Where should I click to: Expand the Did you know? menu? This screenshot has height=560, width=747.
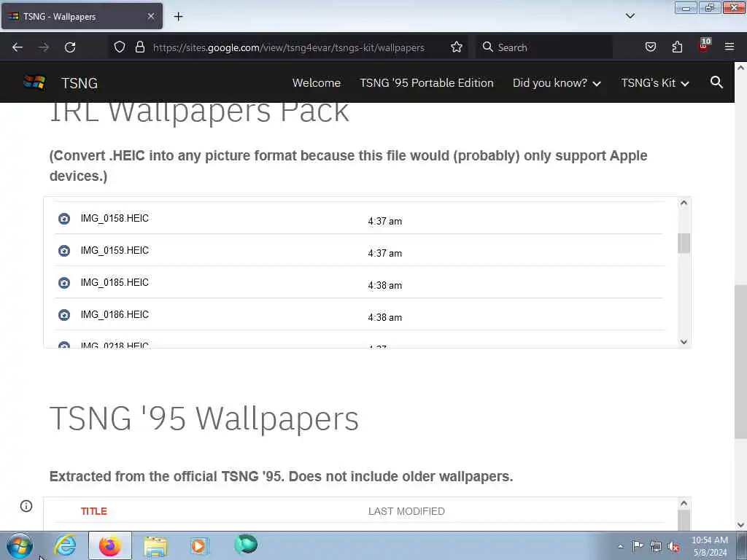click(557, 83)
